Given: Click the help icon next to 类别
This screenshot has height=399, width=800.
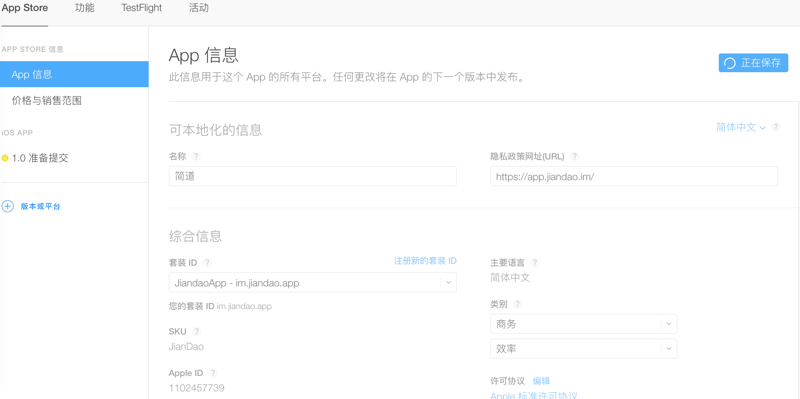Looking at the screenshot, I should (517, 304).
